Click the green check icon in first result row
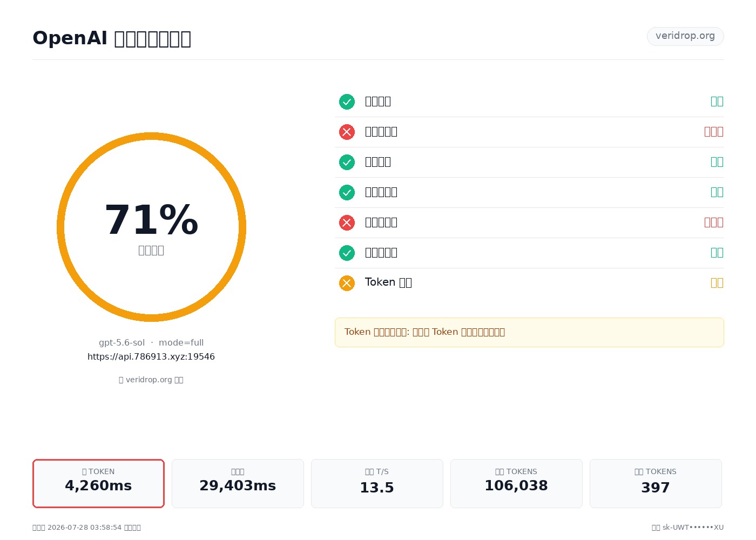Screen dimensions: 756x540 (347, 102)
